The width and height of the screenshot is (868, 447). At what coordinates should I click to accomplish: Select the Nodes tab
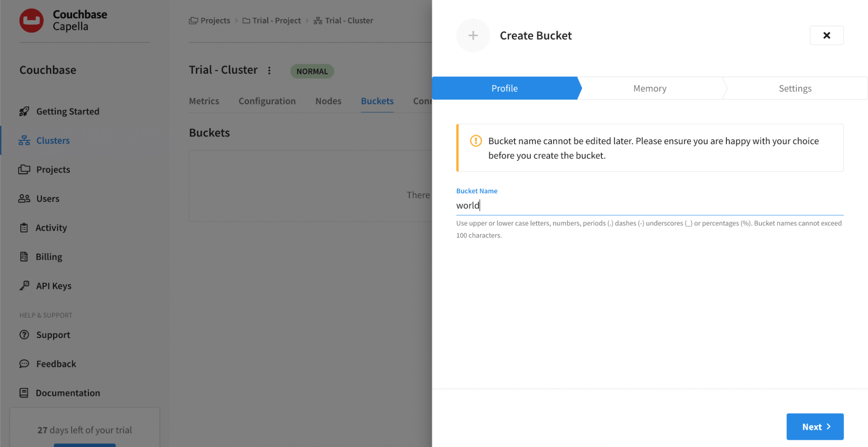click(328, 101)
